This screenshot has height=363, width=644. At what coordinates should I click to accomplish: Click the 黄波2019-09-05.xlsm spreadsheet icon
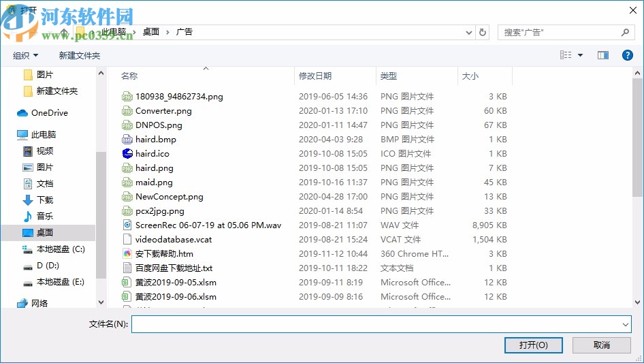click(127, 283)
